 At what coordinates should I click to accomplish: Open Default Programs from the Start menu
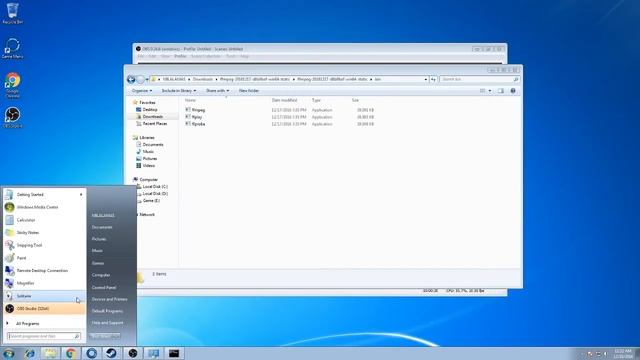[x=107, y=311]
